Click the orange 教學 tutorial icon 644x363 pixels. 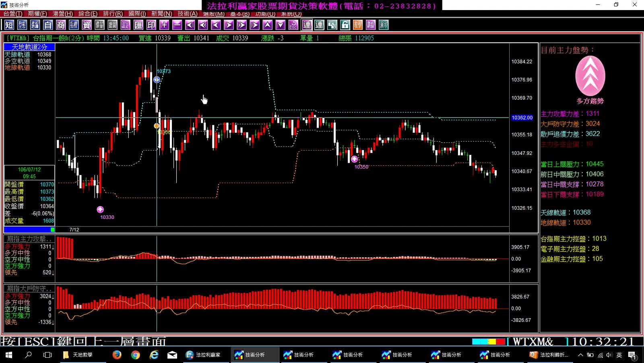[x=358, y=25]
